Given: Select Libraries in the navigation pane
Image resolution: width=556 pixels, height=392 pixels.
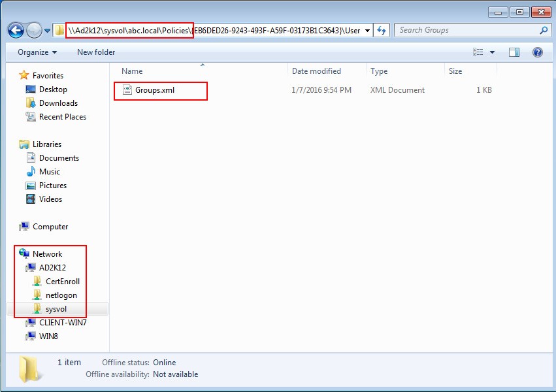Looking at the screenshot, I should pyautogui.click(x=47, y=144).
